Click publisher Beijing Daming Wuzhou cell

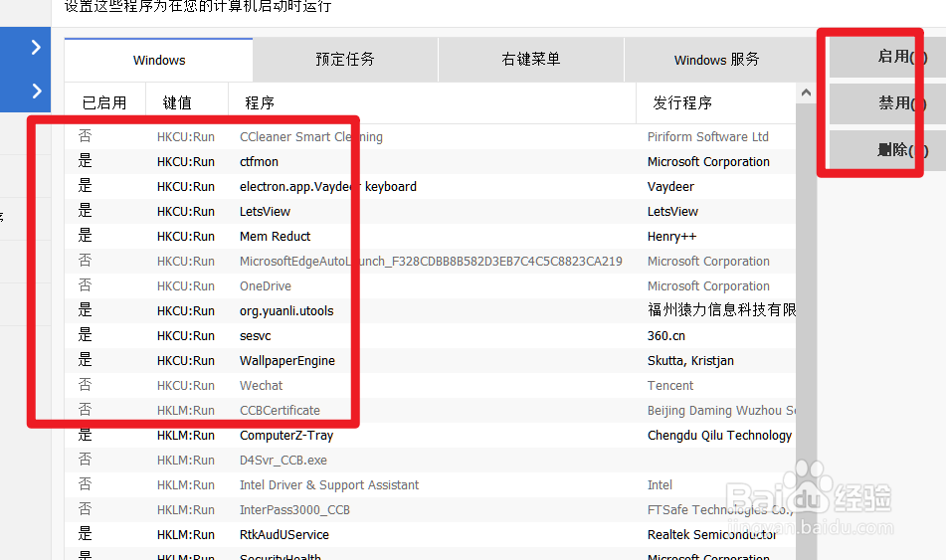coord(721,411)
